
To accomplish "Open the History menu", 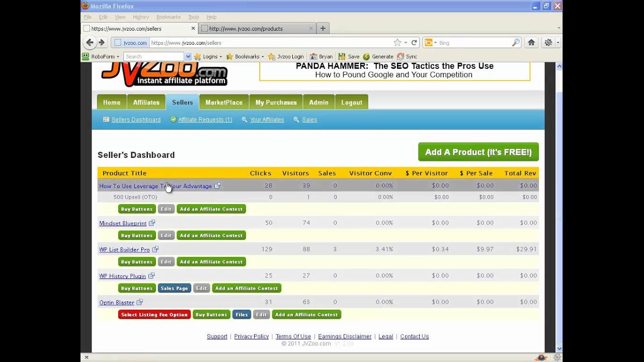I will tap(141, 17).
